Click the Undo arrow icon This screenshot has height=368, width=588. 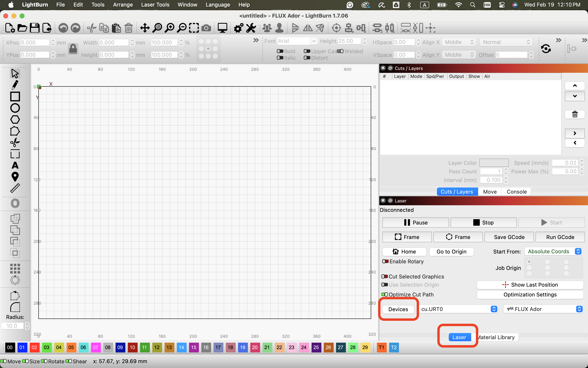63,28
